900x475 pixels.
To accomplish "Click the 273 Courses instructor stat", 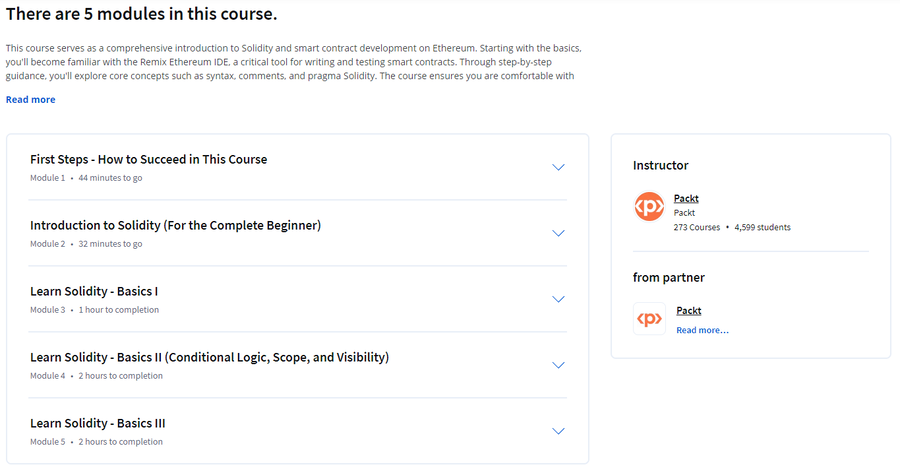I will (x=696, y=227).
